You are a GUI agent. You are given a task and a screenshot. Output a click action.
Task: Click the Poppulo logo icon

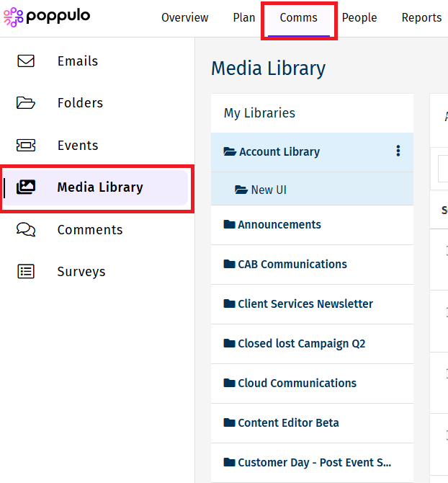[x=14, y=17]
